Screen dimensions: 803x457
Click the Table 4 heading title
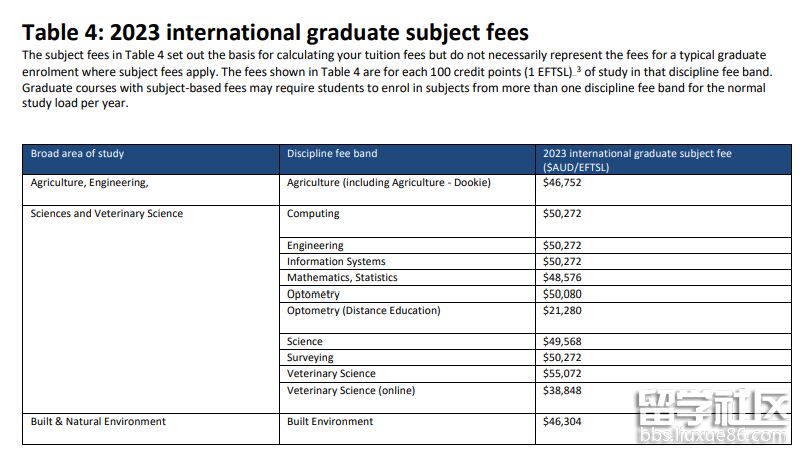pos(275,34)
